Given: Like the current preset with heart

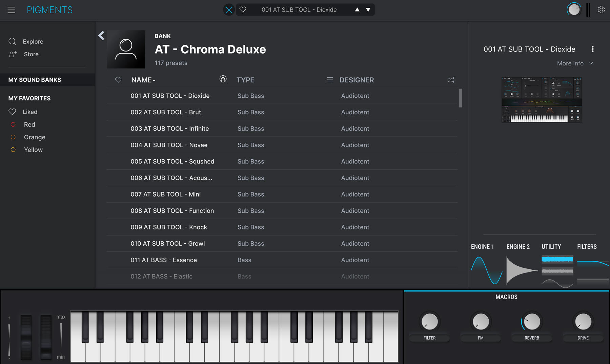Looking at the screenshot, I should (x=243, y=10).
